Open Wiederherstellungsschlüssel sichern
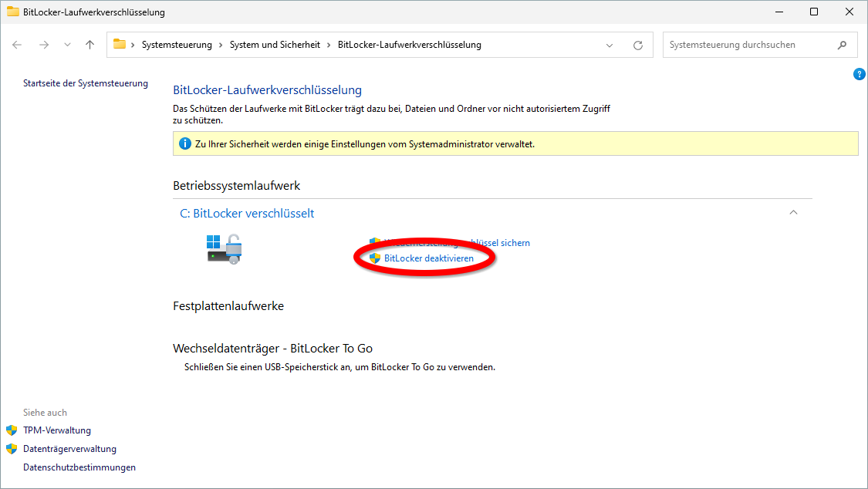This screenshot has height=489, width=868. coord(455,242)
